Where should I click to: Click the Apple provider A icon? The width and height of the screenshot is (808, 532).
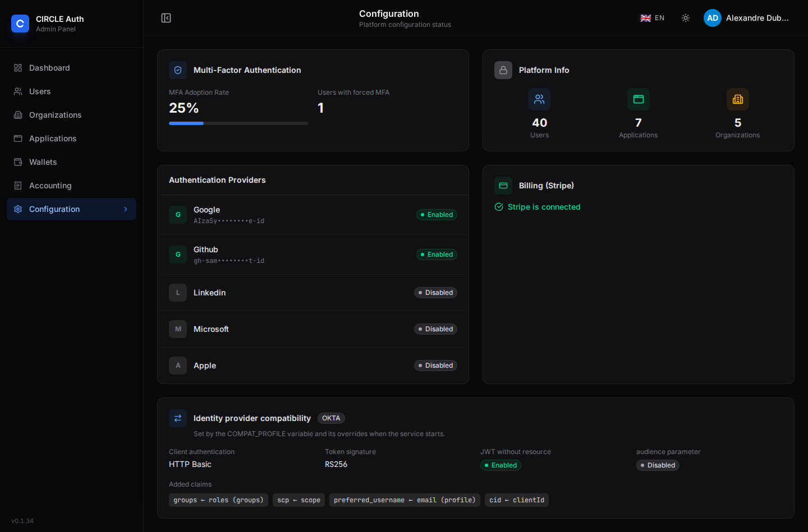point(178,366)
